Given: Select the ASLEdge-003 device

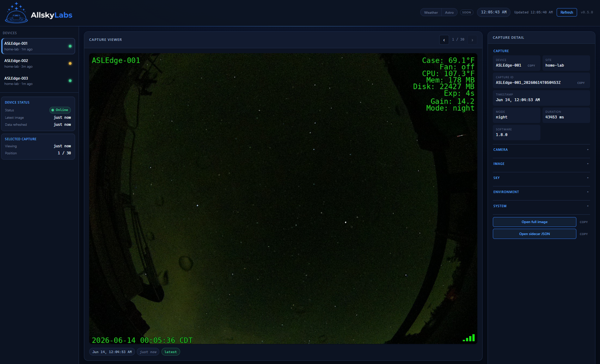Looking at the screenshot, I should (x=38, y=81).
